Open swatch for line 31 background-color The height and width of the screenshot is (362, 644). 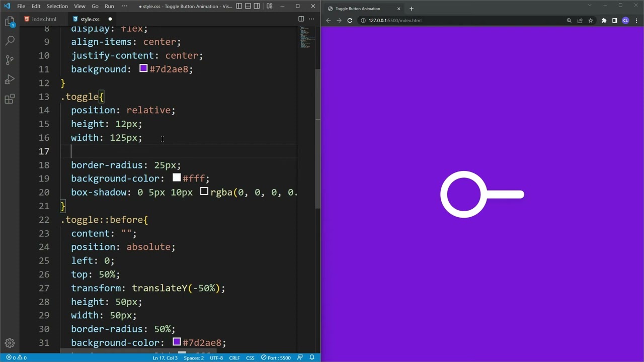point(177,342)
